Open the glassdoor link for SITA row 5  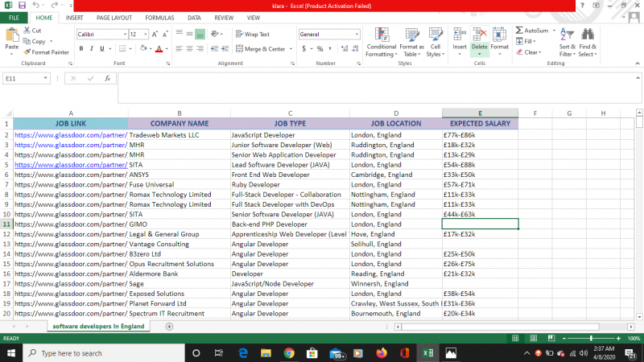(x=71, y=165)
